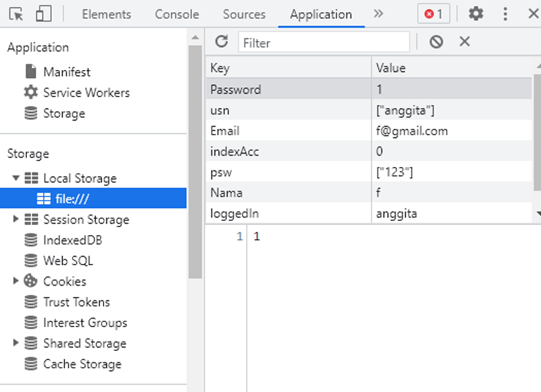Open the more panels chevron menu

tap(378, 13)
